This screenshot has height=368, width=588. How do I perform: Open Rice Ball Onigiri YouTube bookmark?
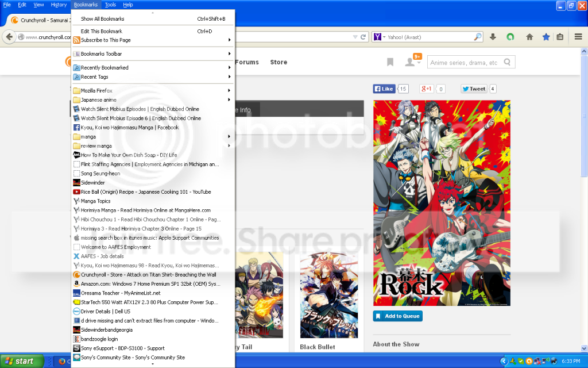click(x=153, y=192)
